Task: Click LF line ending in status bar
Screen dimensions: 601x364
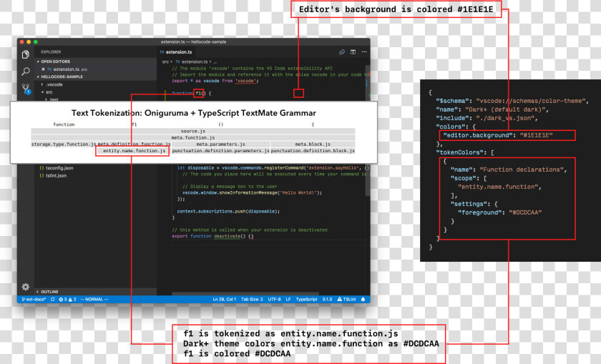Action: tap(288, 299)
